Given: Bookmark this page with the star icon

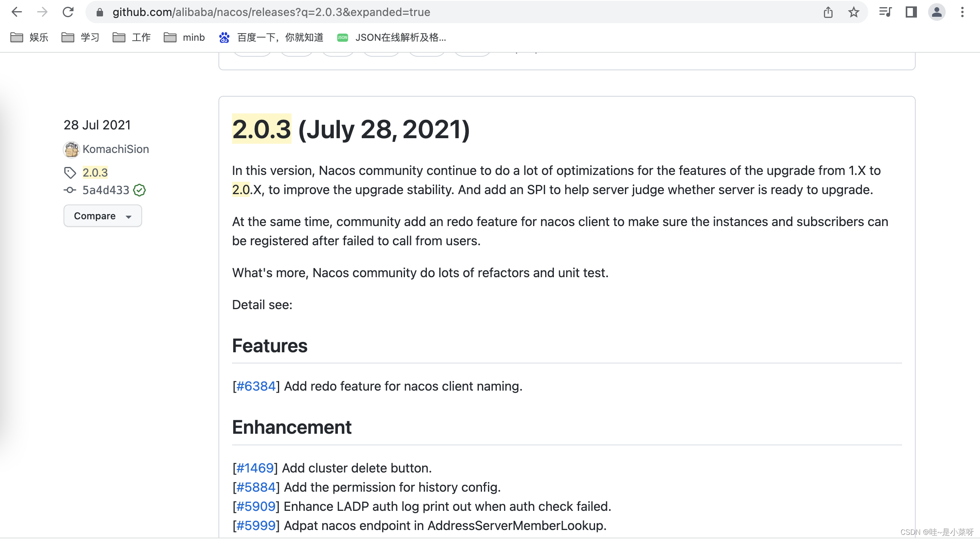Looking at the screenshot, I should coord(854,12).
